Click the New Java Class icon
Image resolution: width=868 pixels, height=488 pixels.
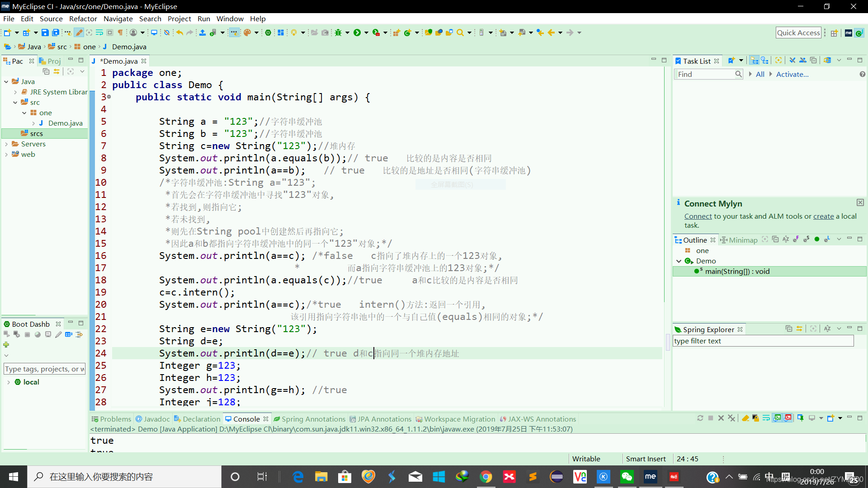407,33
